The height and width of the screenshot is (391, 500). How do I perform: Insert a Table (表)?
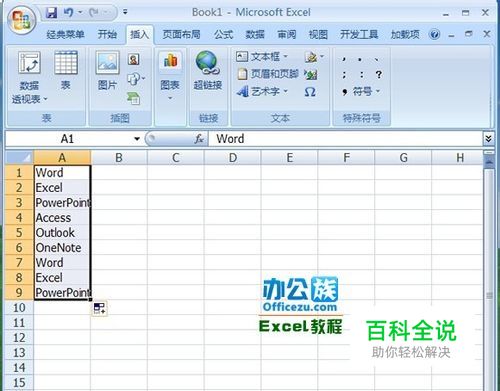tap(66, 71)
